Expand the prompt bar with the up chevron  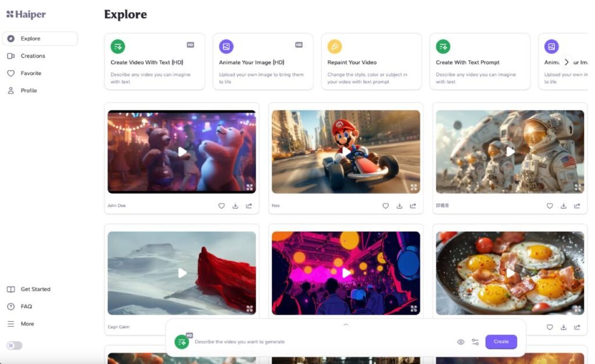(346, 325)
